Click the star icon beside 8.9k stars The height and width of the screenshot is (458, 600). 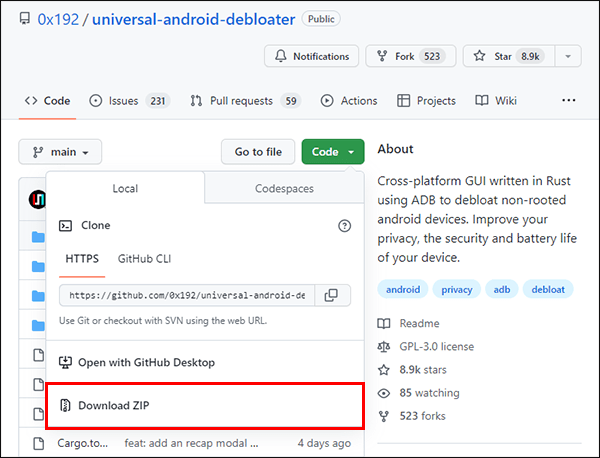click(384, 370)
